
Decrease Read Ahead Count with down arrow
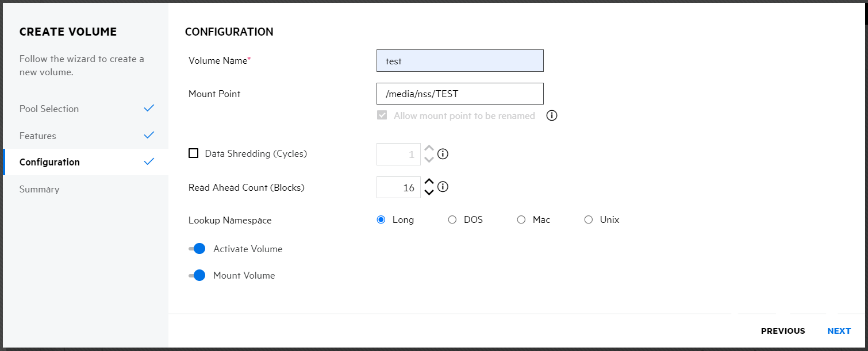coord(429,192)
